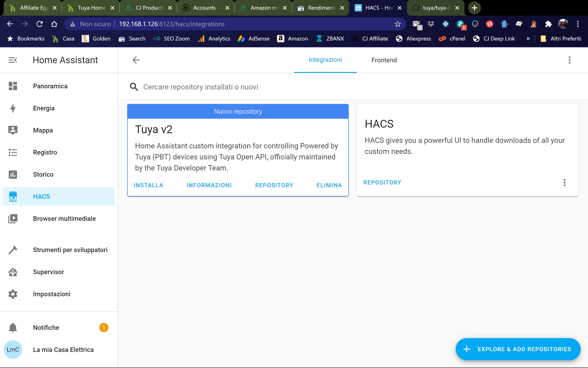Screen dimensions: 588x368
Task: Open the AdSense bookmark
Action: point(254,38)
